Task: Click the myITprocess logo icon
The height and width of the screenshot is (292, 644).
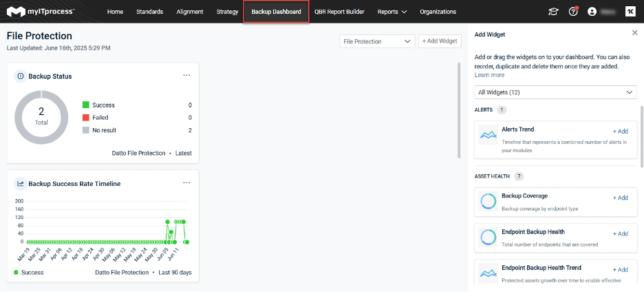Action: (x=13, y=12)
